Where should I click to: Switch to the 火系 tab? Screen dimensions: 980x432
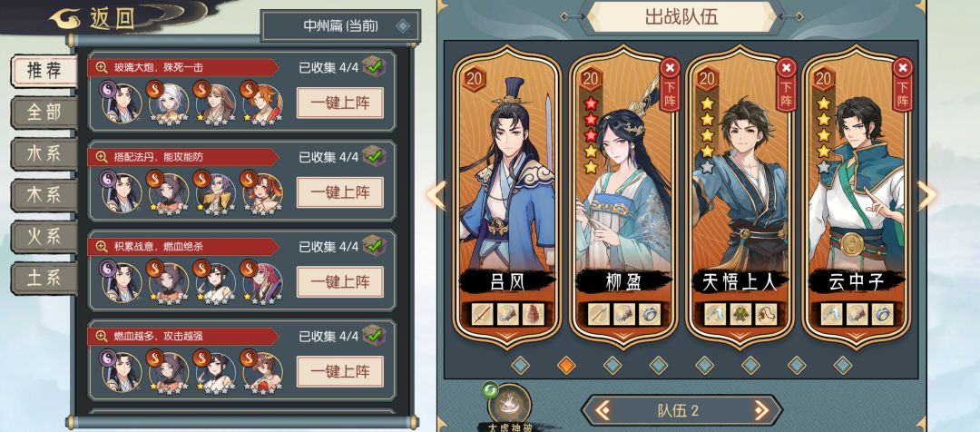point(44,237)
